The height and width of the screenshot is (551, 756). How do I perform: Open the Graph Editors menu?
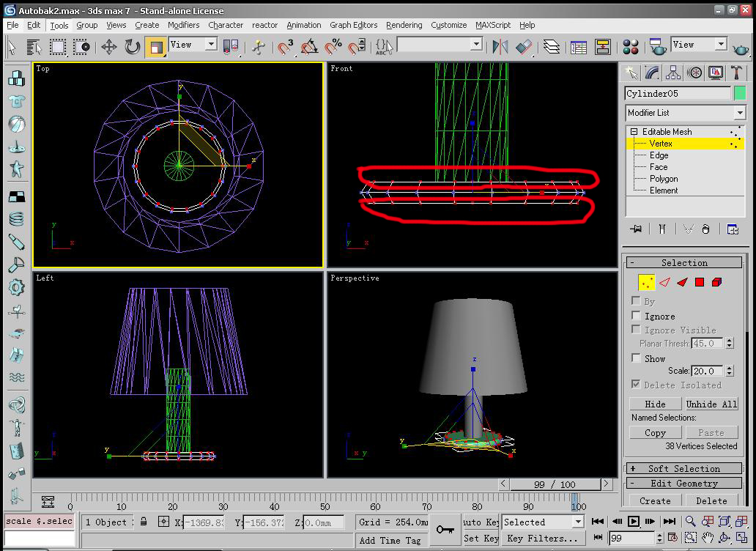[x=353, y=25]
